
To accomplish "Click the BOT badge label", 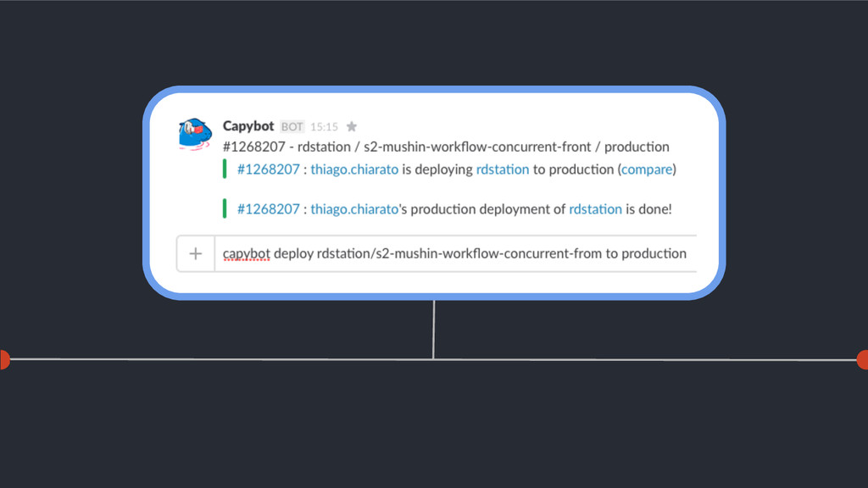I will 292,127.
